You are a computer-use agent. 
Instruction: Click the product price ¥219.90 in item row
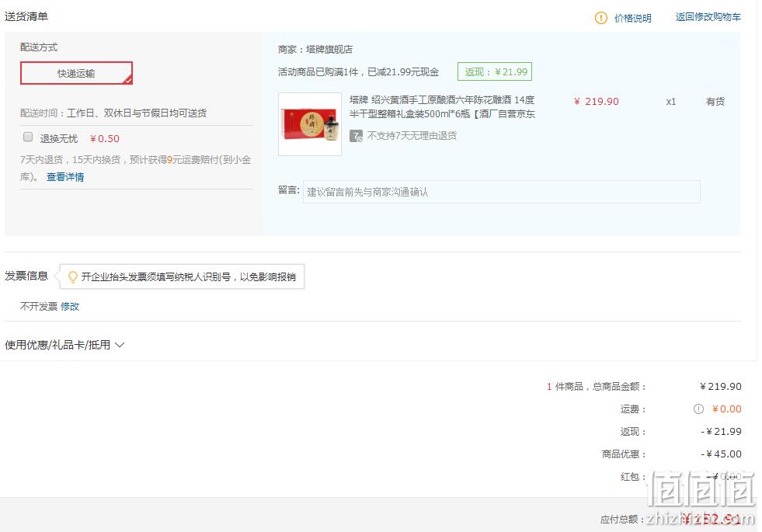(x=597, y=102)
